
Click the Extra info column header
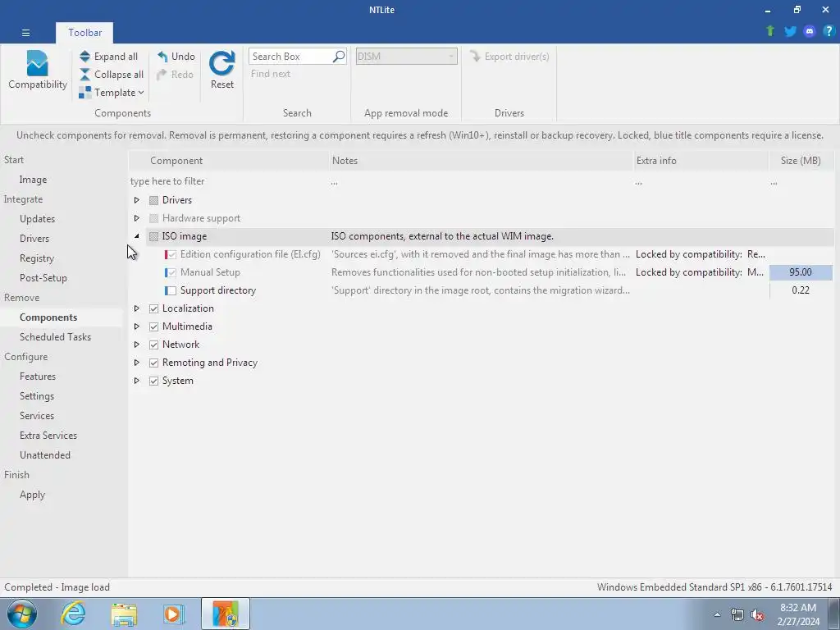701,161
